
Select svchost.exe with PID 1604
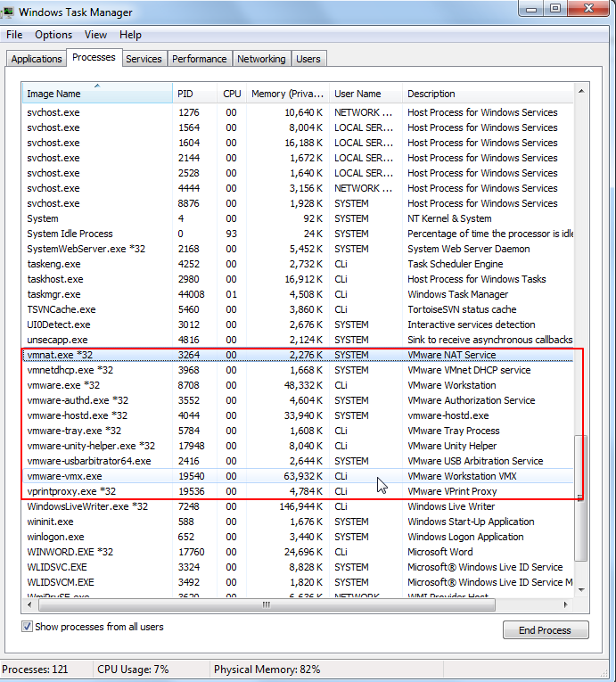click(298, 143)
